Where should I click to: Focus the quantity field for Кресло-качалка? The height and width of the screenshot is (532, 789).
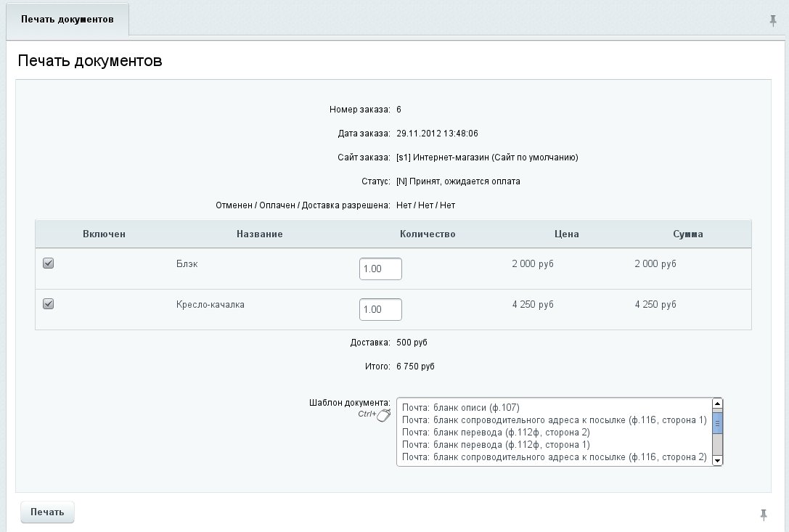click(380, 309)
